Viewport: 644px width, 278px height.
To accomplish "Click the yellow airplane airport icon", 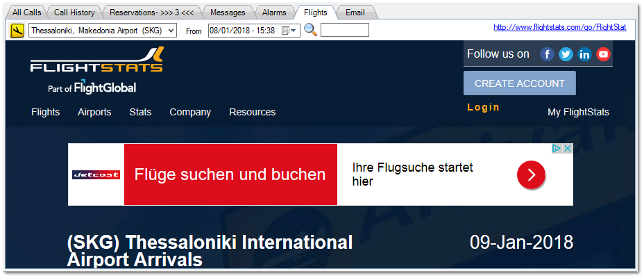I will tap(18, 31).
